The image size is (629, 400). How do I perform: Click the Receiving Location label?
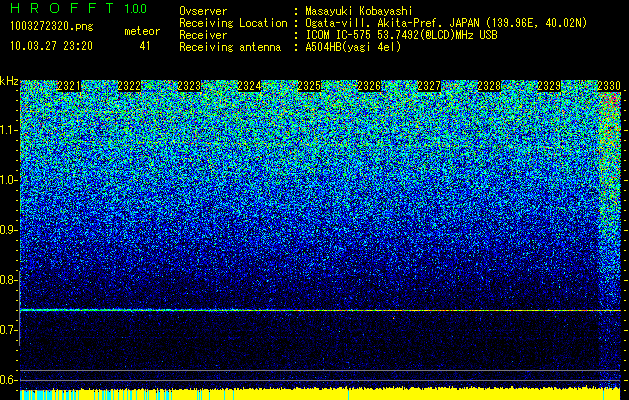point(233,23)
